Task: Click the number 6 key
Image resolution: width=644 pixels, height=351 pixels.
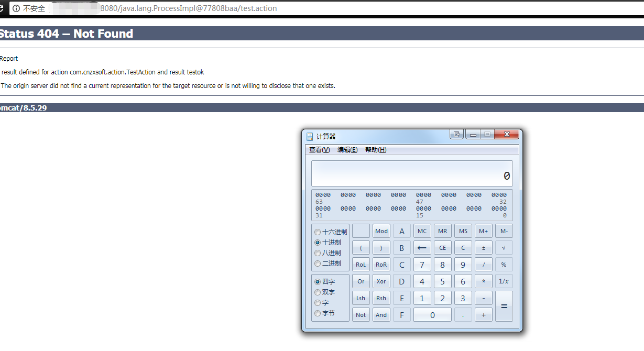Action: click(463, 281)
